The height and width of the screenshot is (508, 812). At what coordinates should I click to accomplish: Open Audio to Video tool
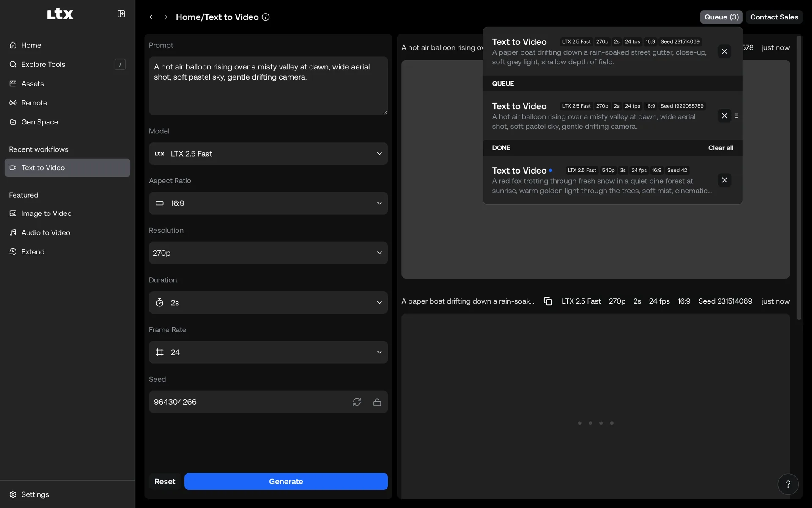(x=68, y=232)
